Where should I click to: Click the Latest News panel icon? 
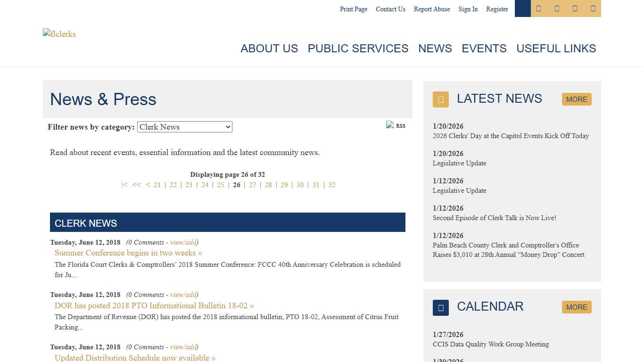pyautogui.click(x=440, y=99)
